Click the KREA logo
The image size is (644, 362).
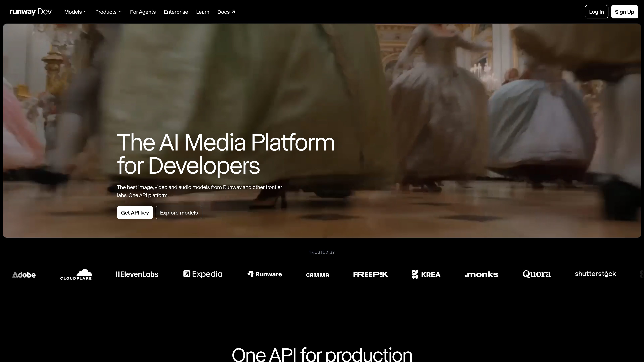tap(426, 274)
